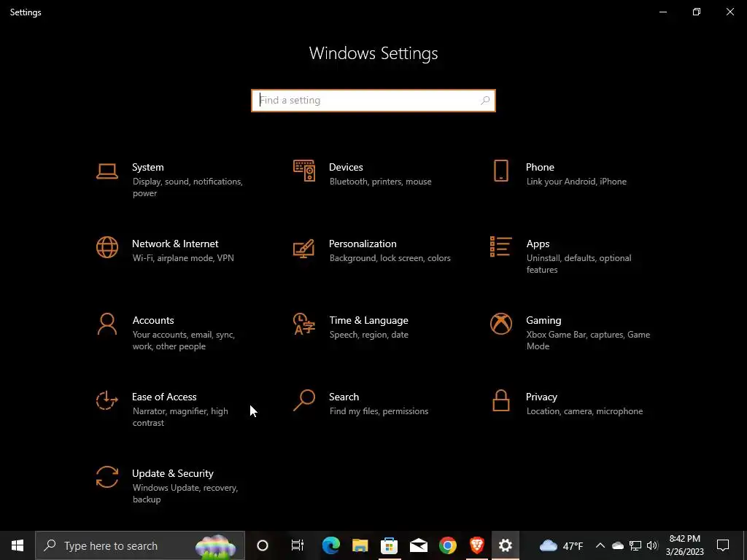Open the Apps list icon
The width and height of the screenshot is (747, 560).
500,246
